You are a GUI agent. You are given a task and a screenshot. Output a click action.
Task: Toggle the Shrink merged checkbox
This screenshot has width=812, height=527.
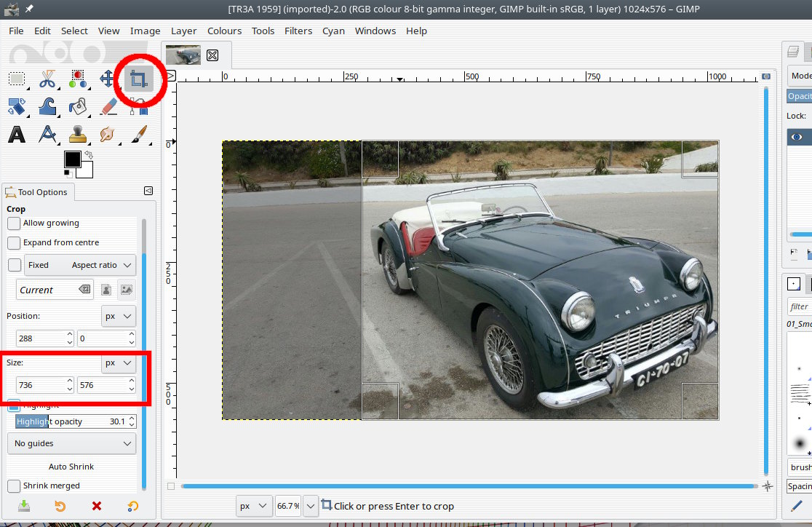14,486
